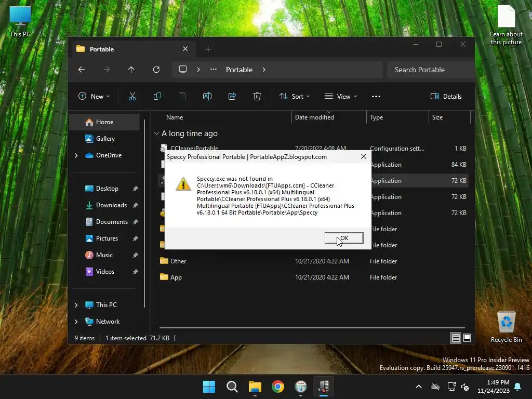Toggle the Details pane
Viewport: 532px width, 399px height.
[446, 96]
